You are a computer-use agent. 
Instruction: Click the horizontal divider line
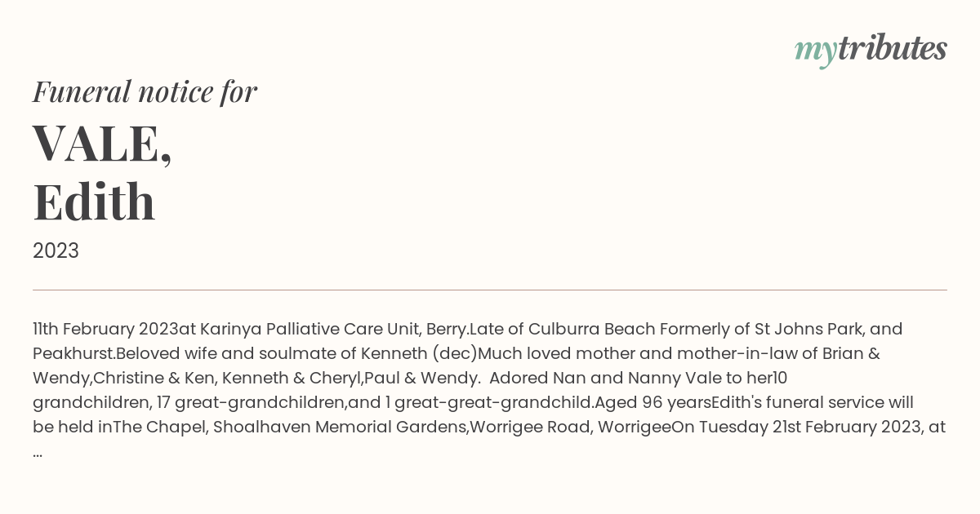(490, 290)
